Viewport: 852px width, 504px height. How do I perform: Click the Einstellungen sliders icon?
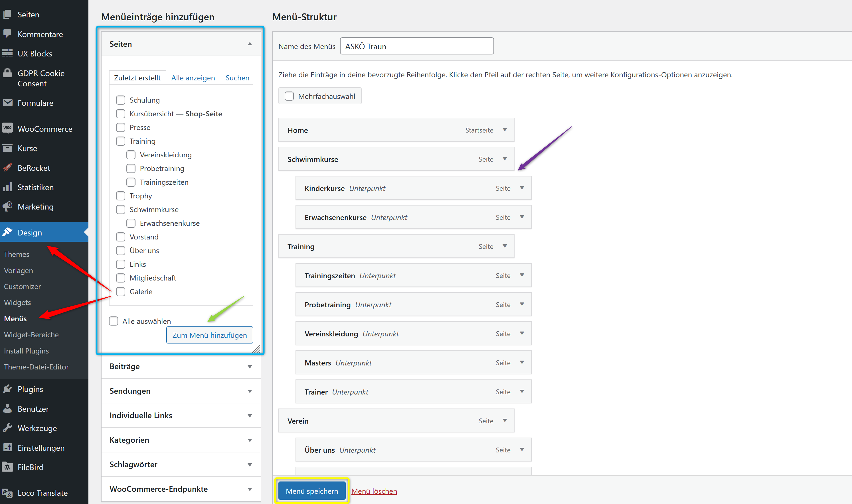click(7, 447)
